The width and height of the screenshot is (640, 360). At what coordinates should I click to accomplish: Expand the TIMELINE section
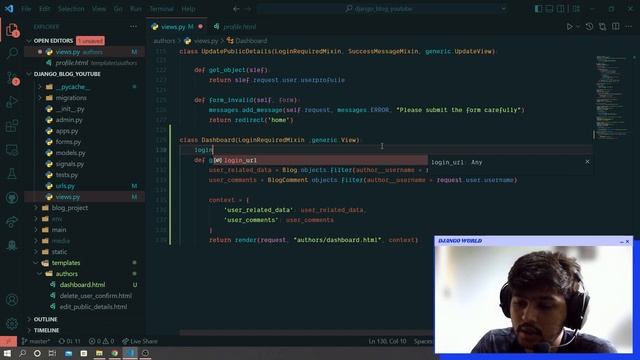click(x=29, y=330)
